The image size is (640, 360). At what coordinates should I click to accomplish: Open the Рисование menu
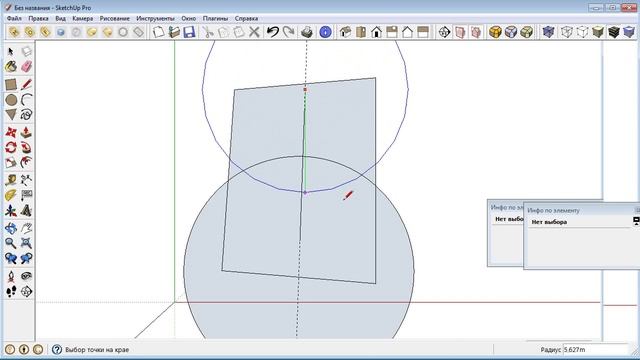pyautogui.click(x=115, y=18)
